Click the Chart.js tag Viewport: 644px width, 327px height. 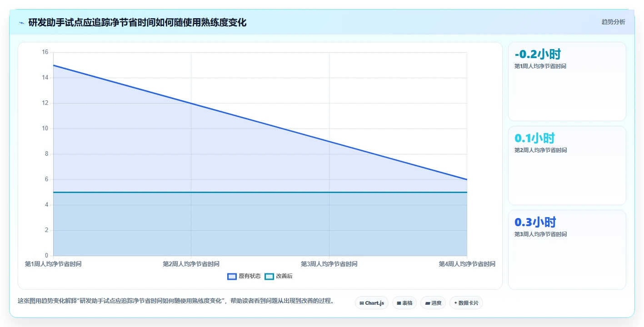pos(372,303)
